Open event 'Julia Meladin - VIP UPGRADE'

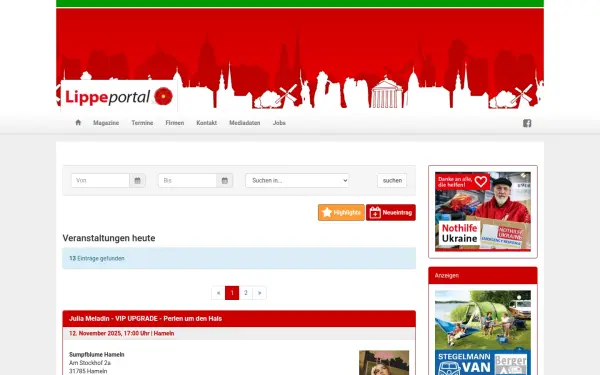(x=145, y=318)
